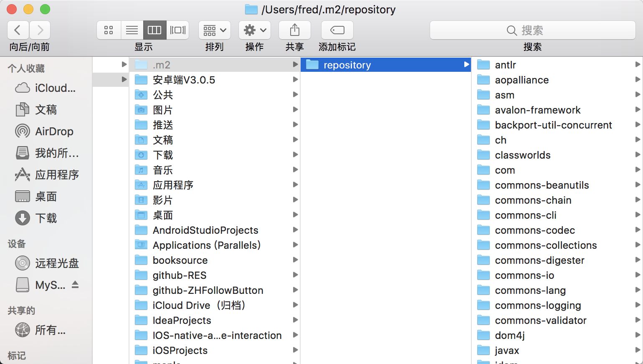The image size is (643, 364).
Task: Open 文稿 in the sidebar
Action: pyautogui.click(x=46, y=110)
